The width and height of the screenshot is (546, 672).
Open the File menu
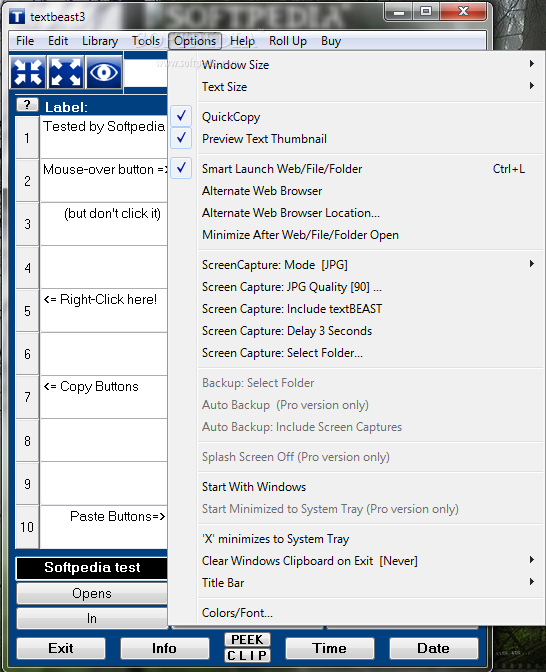(x=25, y=41)
